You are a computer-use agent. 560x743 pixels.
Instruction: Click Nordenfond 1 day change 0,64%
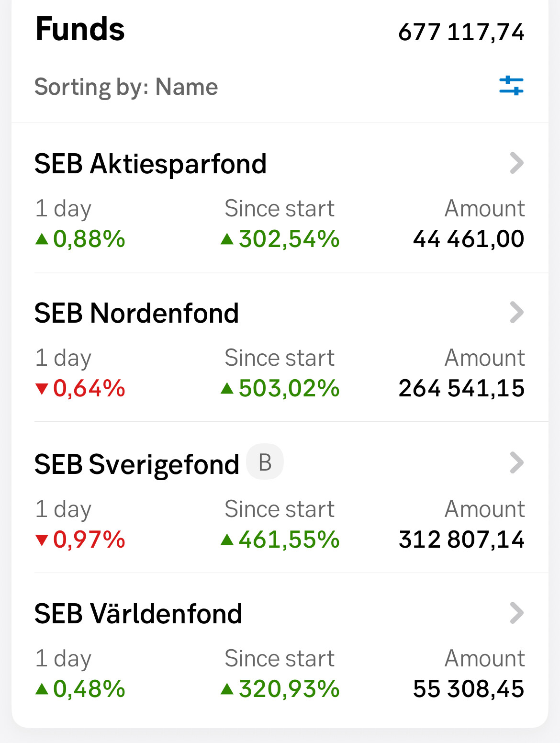[89, 388]
